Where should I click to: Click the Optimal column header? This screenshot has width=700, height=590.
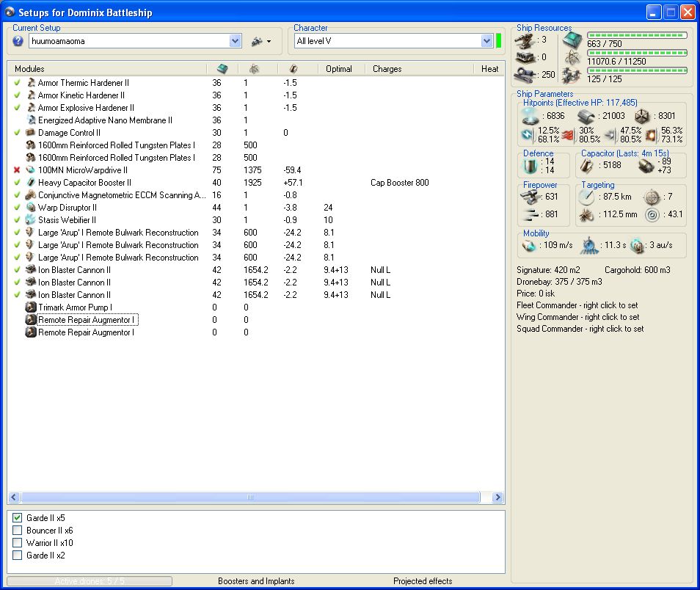[x=339, y=69]
